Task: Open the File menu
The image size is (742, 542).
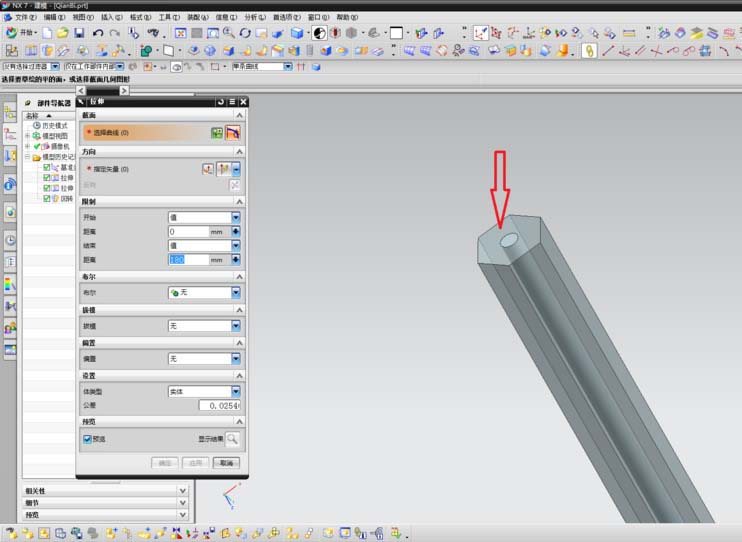Action: pos(21,17)
